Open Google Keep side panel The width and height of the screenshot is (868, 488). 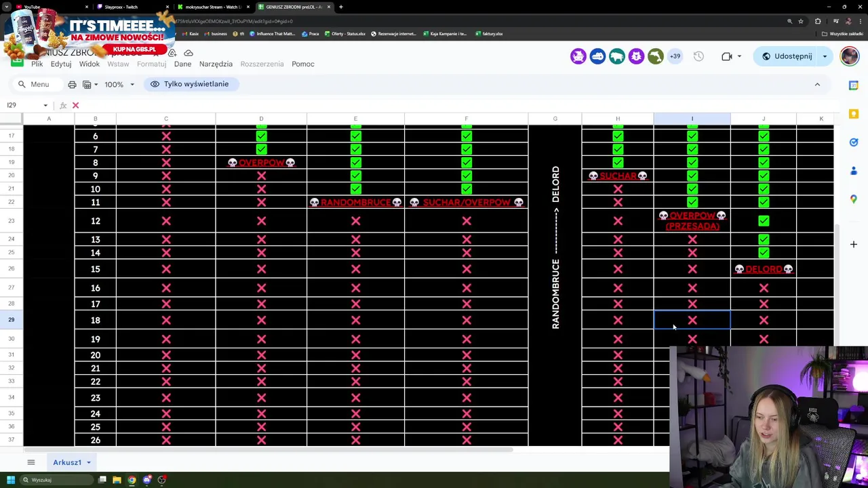pyautogui.click(x=854, y=113)
